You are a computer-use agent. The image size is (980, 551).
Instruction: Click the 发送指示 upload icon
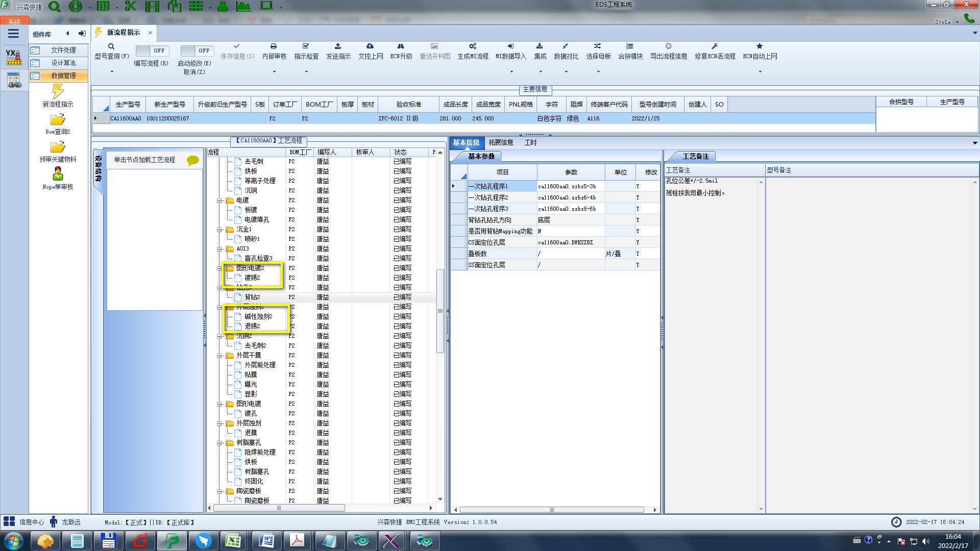[338, 46]
